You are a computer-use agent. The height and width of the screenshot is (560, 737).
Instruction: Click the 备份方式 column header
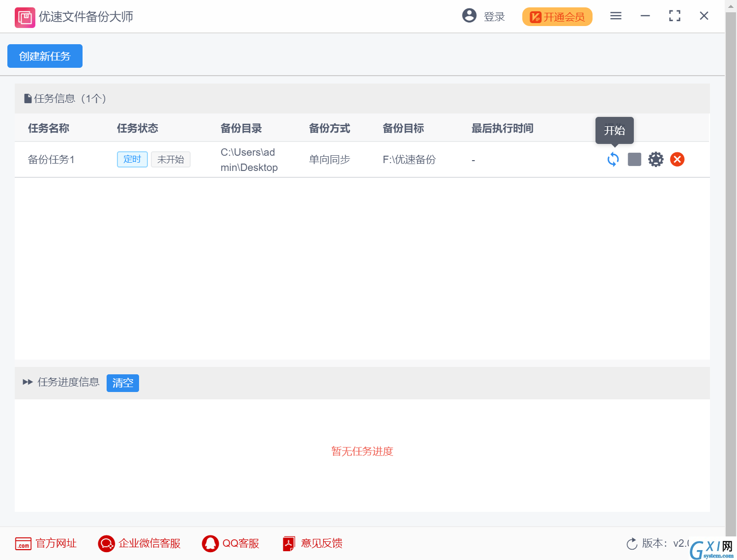tap(330, 128)
